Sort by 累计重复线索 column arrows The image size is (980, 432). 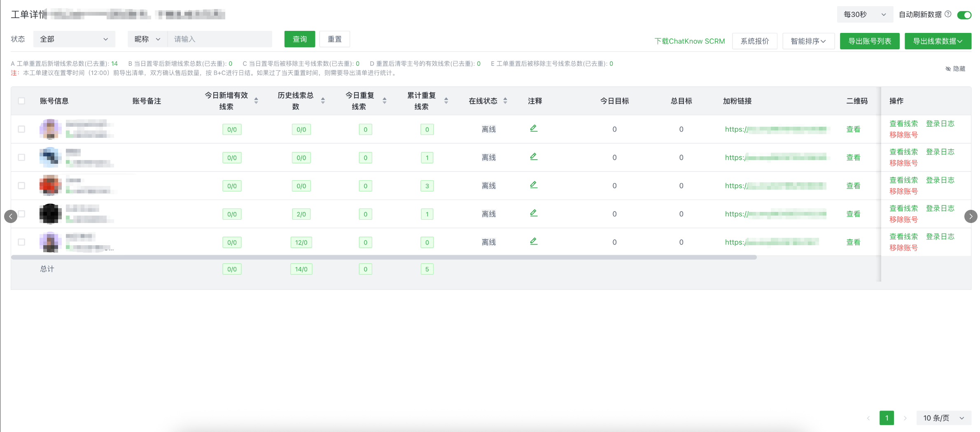(x=446, y=101)
